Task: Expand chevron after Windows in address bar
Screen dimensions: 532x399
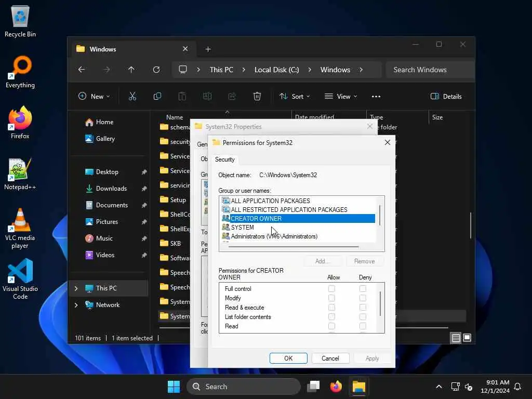Action: 361,70
